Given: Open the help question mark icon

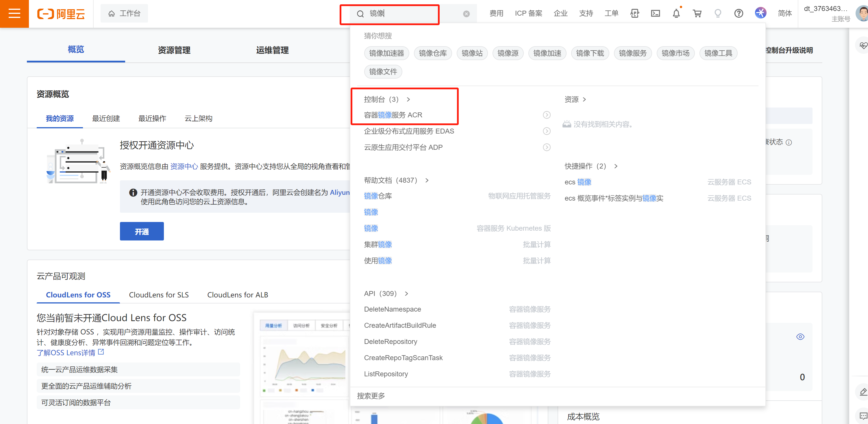Looking at the screenshot, I should tap(739, 14).
